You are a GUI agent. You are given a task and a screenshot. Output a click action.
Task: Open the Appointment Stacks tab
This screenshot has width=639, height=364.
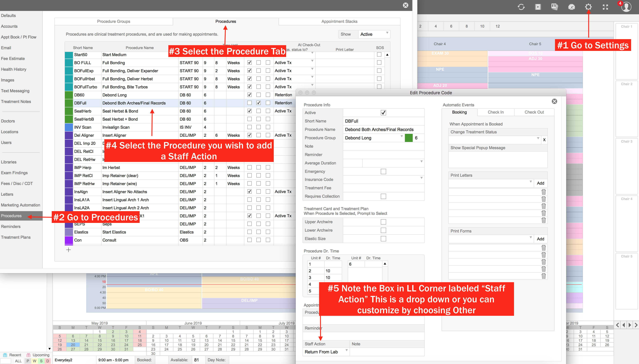tap(339, 22)
